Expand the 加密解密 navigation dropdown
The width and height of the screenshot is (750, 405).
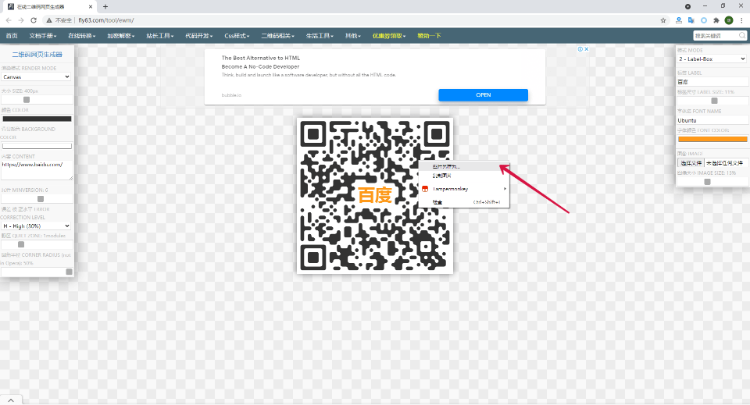121,36
